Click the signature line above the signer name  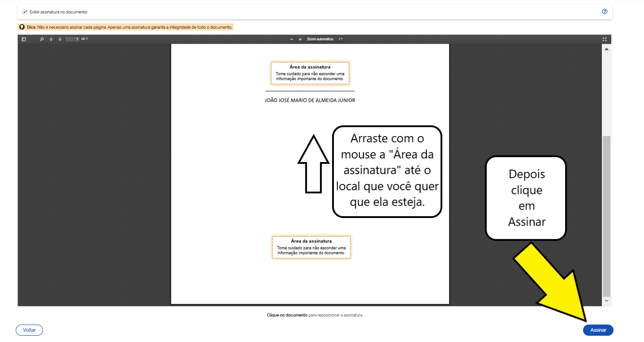click(310, 91)
